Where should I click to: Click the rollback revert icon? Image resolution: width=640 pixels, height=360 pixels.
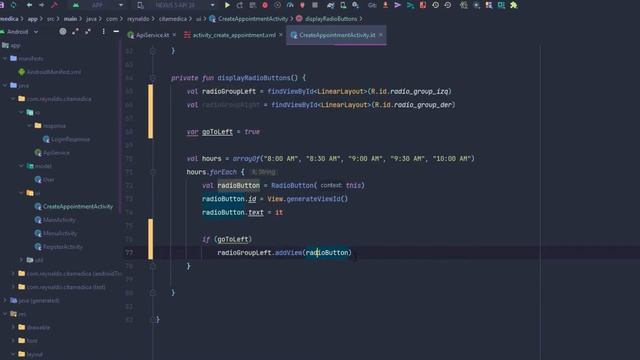click(x=448, y=5)
